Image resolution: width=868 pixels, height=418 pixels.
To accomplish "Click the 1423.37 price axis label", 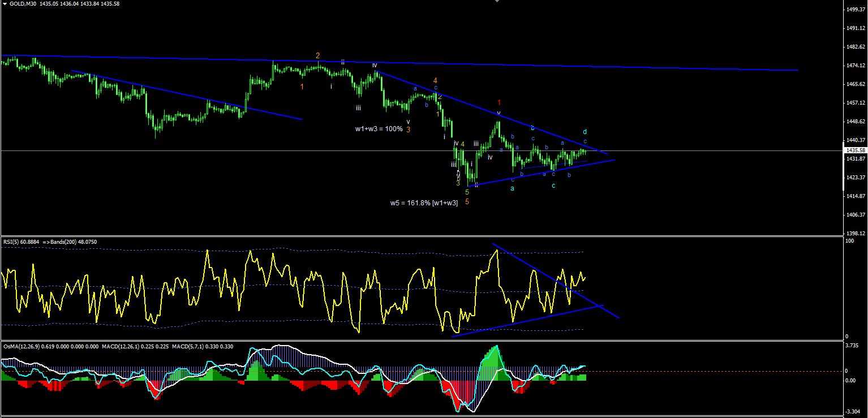I will pyautogui.click(x=855, y=178).
